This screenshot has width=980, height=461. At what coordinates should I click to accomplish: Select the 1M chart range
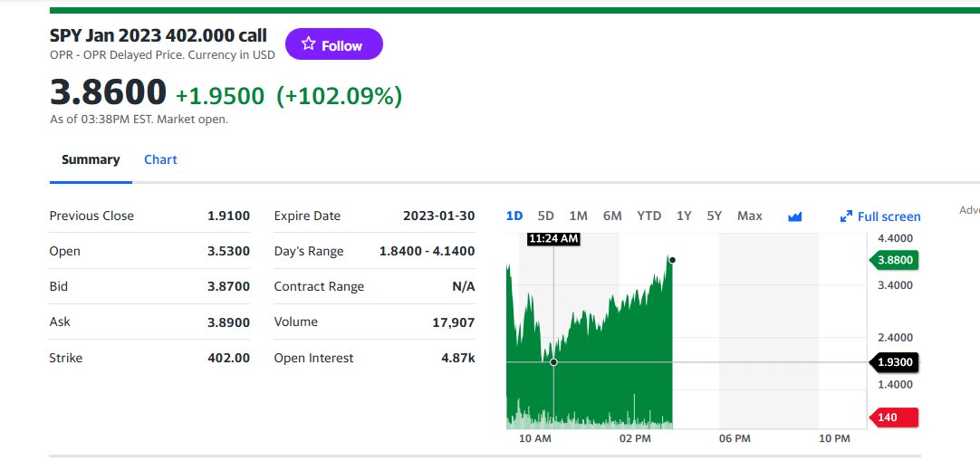(578, 216)
